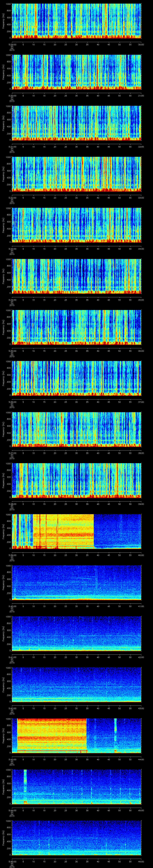Click the spectrogram panel starting at 5:34:00

77,276
